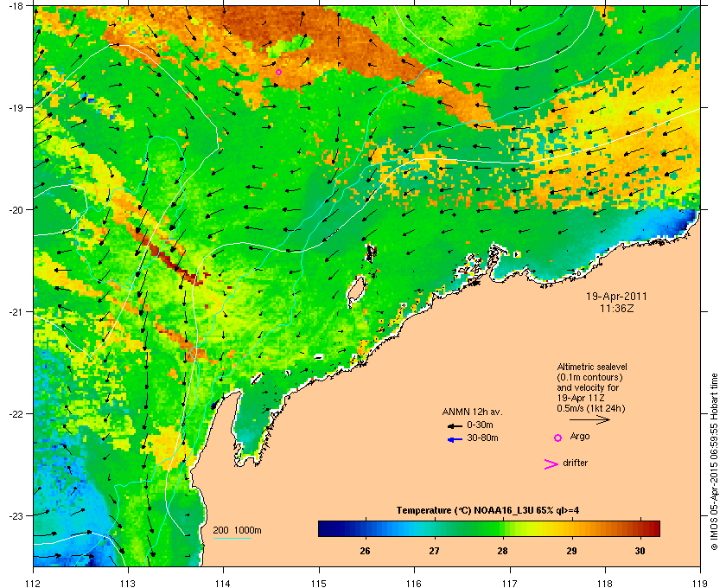The image size is (726, 588).
Task: Click the longitude axis label 114
Action: [x=224, y=584]
